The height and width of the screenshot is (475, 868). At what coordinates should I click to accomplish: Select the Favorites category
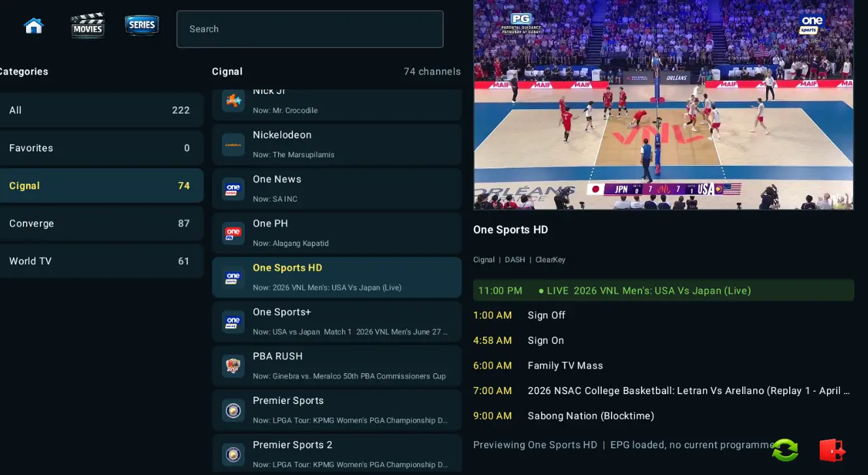[101, 148]
